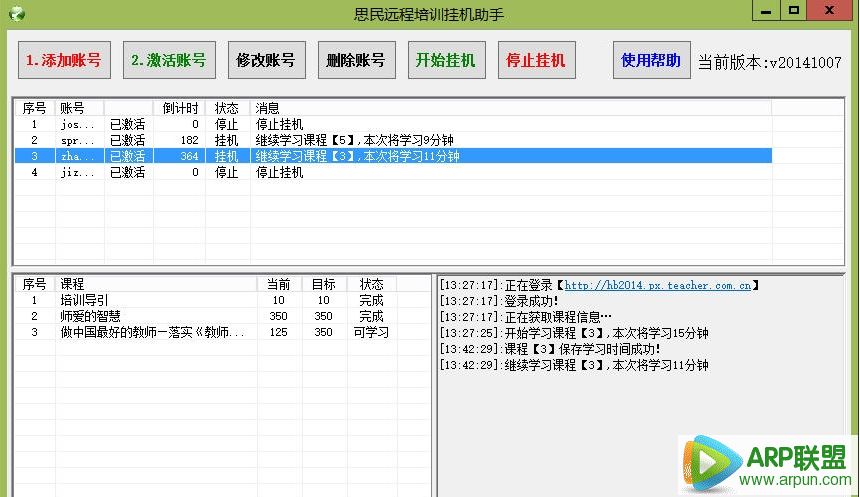Screen dimensions: 860x497
Task: Click the 1.添加账号 button
Action: pyautogui.click(x=64, y=60)
